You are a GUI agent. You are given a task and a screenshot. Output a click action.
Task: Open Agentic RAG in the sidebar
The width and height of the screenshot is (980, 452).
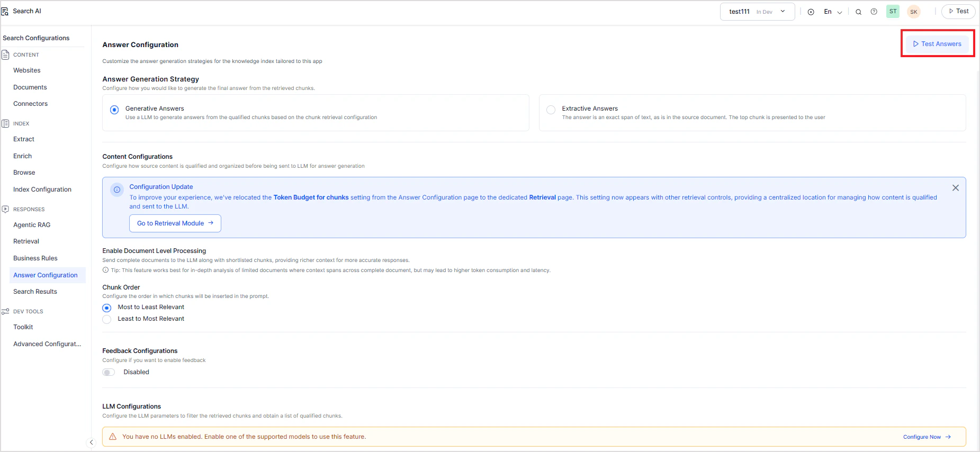[32, 225]
